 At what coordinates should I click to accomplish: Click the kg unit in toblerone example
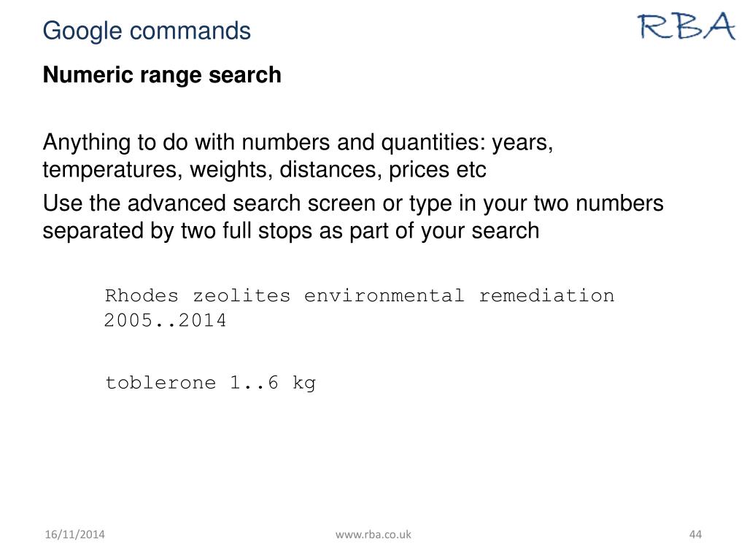304,384
